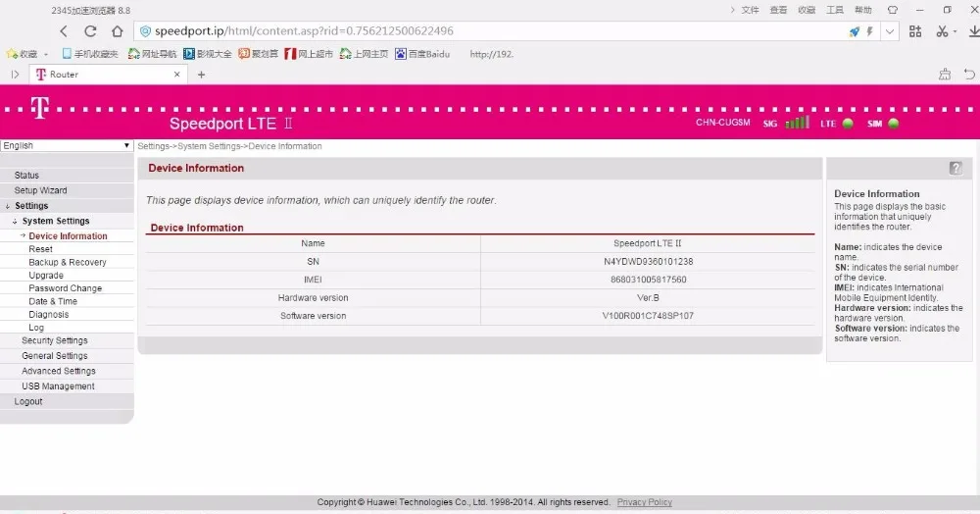Click the SIG signal strength bars indicator
Screen dimensions: 980x514
coord(798,122)
